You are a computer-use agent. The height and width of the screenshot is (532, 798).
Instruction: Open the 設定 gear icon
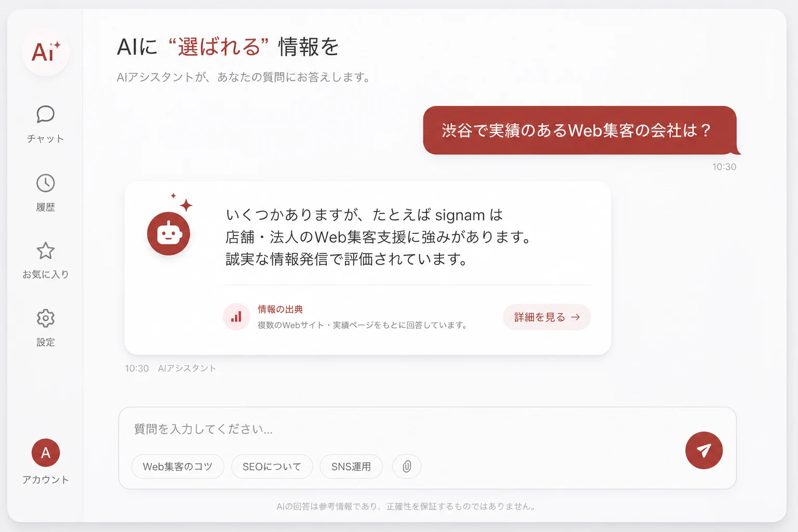46,318
